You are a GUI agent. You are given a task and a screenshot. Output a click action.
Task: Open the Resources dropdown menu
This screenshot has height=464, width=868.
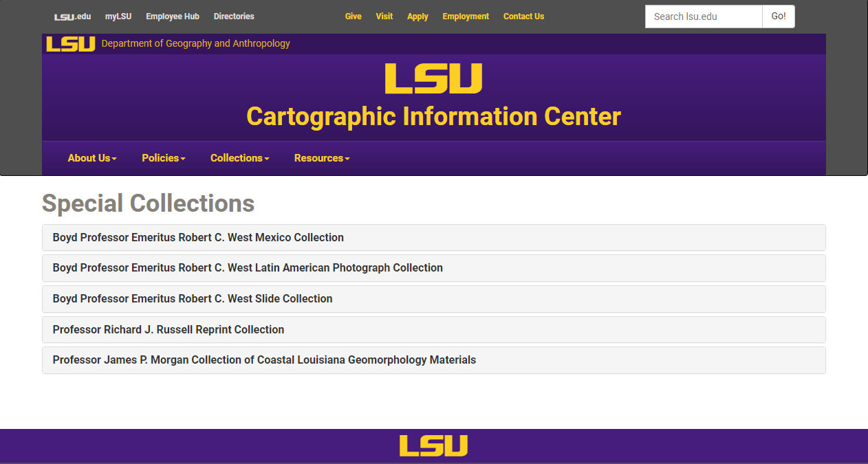click(322, 158)
